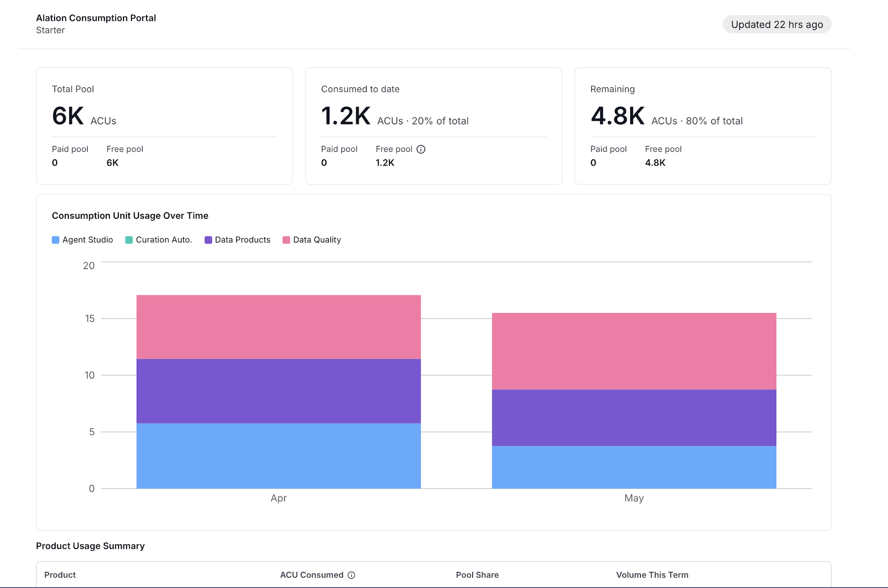
Task: Click the May axis label
Action: tap(634, 498)
